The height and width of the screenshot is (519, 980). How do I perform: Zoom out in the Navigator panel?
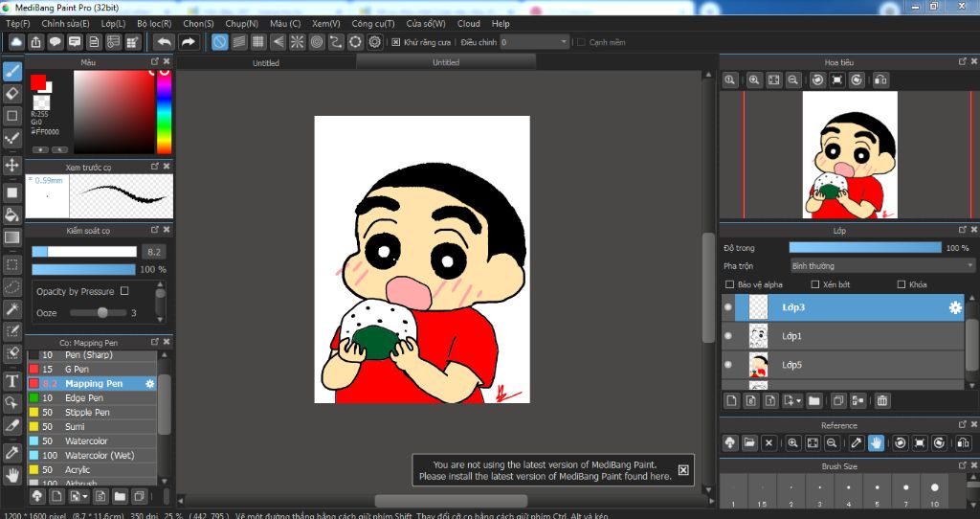793,80
